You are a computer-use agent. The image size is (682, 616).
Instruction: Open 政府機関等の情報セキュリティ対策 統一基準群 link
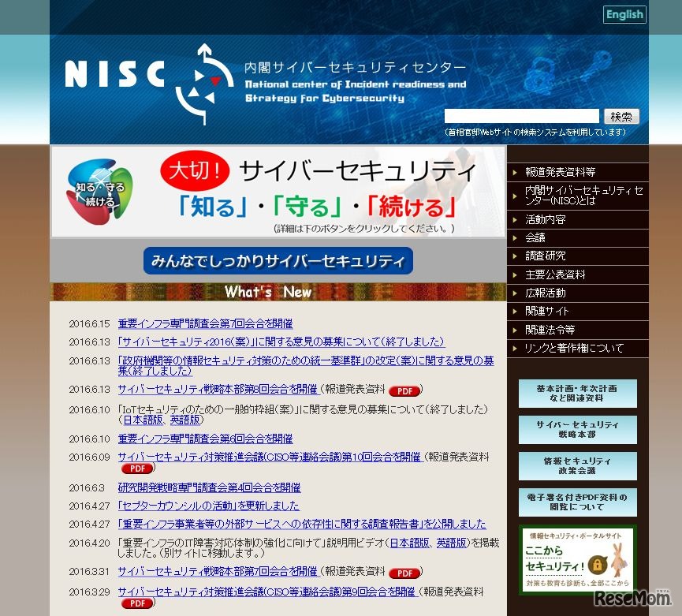point(306,365)
